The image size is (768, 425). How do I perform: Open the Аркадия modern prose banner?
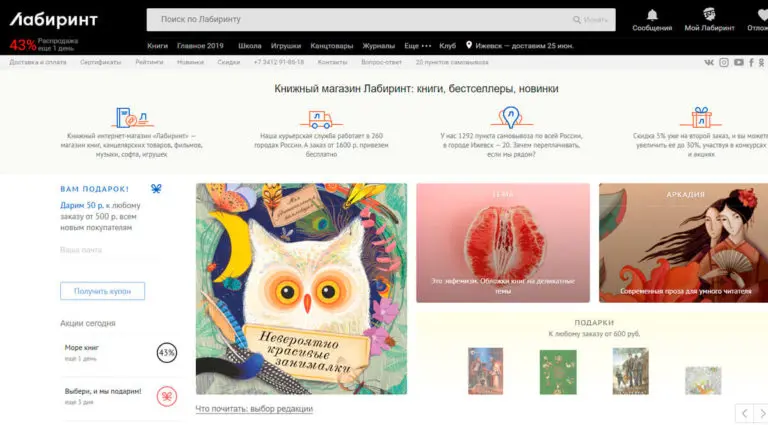coord(683,243)
